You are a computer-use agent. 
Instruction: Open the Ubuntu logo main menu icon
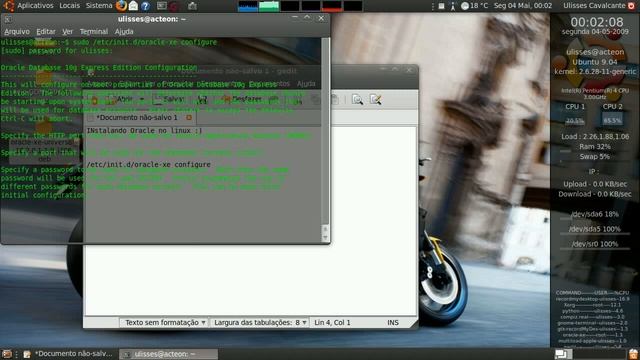pyautogui.click(x=9, y=6)
